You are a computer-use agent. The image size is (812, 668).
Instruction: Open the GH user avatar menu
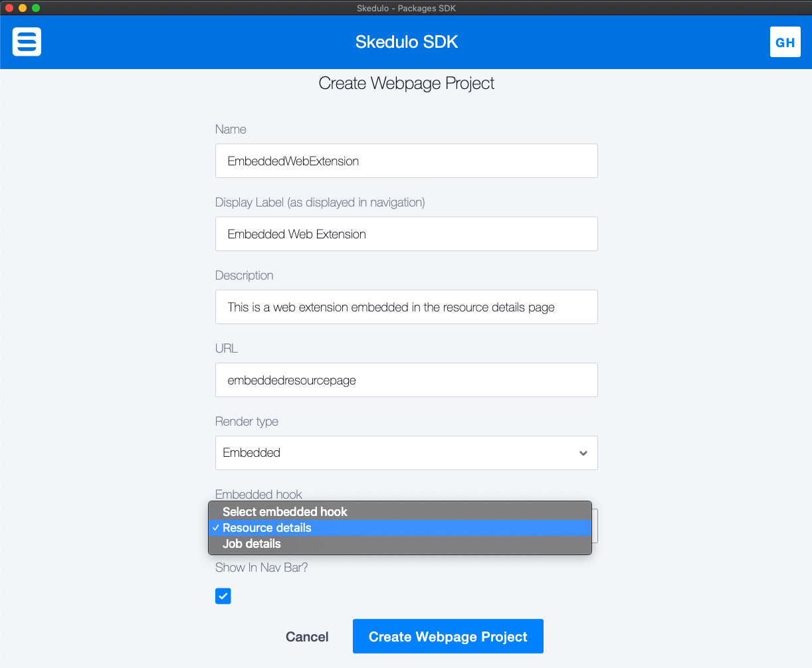click(x=785, y=42)
